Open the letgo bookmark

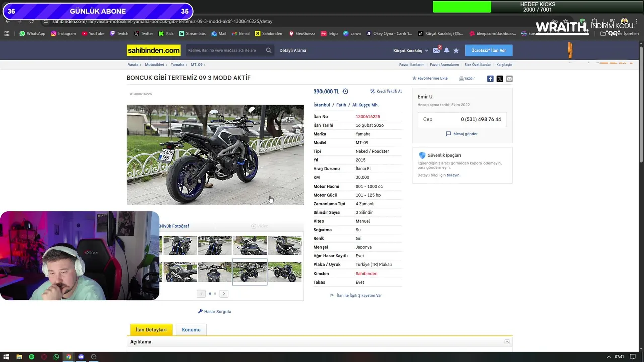tap(329, 34)
